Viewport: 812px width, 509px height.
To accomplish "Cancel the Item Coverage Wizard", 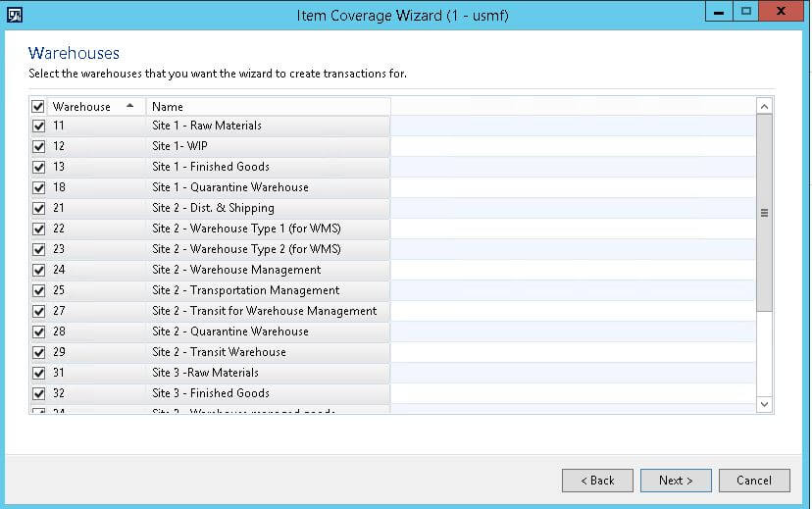I will coord(753,481).
